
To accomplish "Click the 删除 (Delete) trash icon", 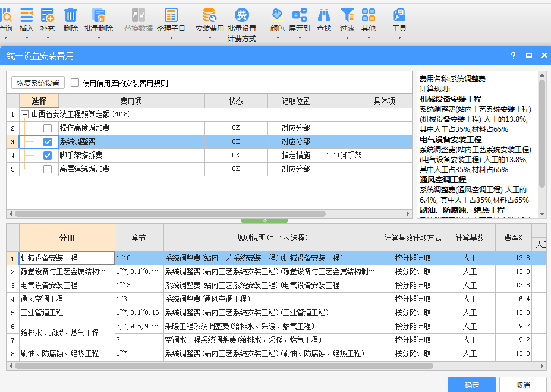I will (71, 15).
